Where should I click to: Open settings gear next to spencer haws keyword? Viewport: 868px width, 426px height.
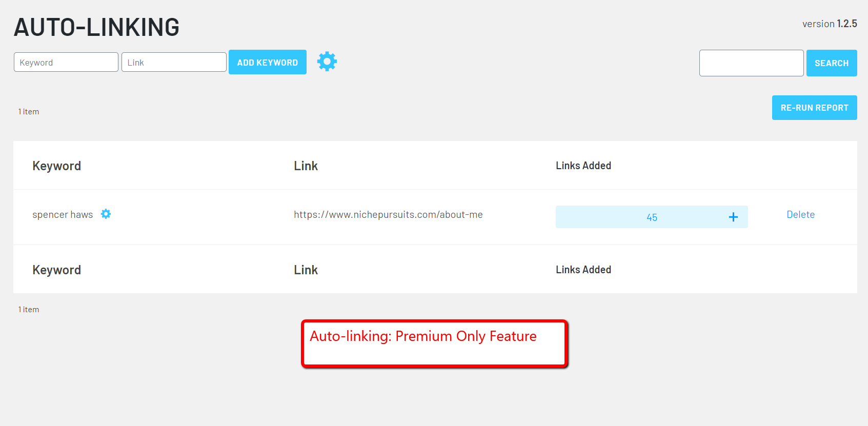[106, 214]
